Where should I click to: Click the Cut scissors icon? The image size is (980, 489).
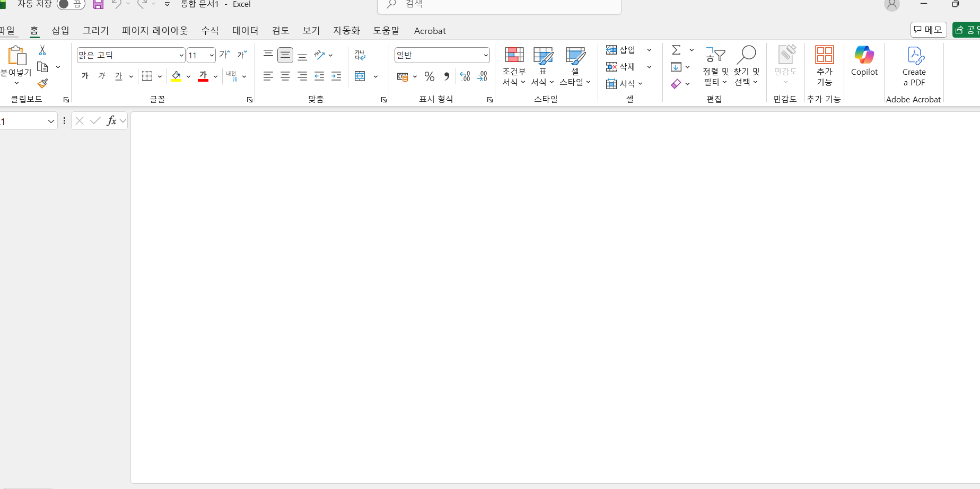pyautogui.click(x=42, y=50)
